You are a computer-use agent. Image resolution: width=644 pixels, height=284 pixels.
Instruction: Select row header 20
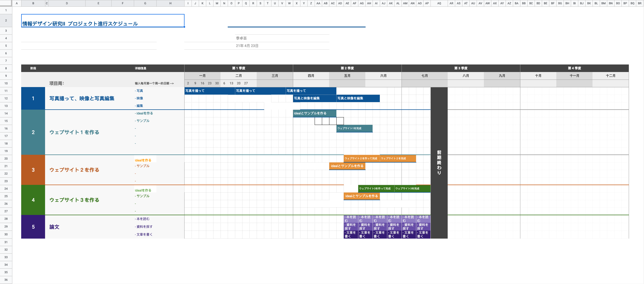6,159
